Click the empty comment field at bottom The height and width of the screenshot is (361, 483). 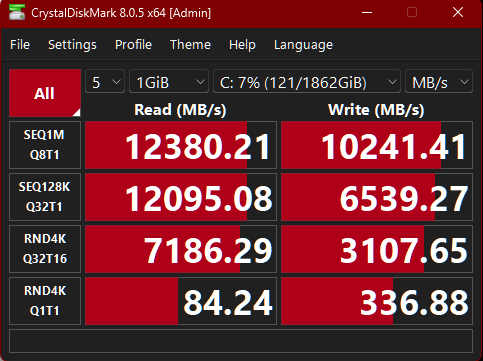tap(241, 341)
